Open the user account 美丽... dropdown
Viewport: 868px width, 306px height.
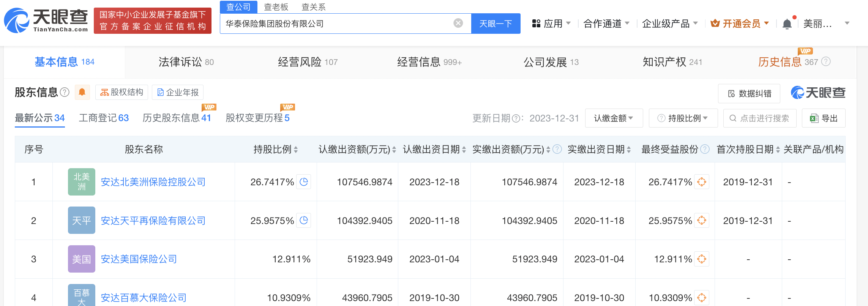coord(826,24)
